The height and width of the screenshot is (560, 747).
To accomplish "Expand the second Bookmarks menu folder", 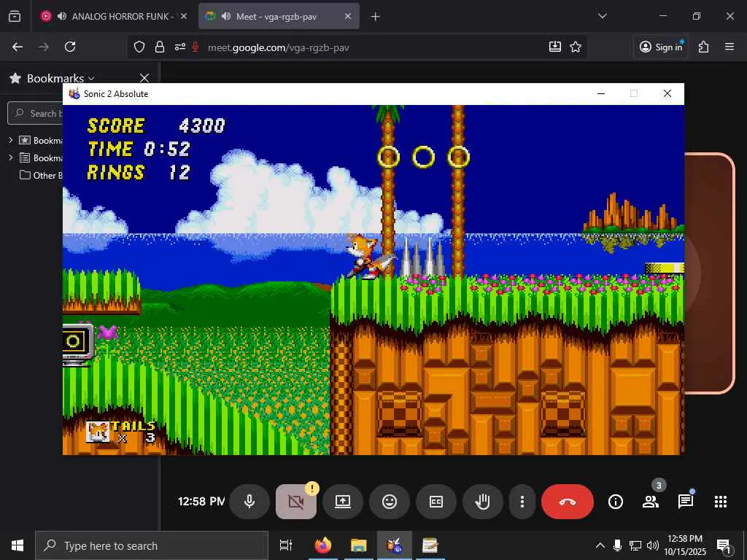I will coord(10,157).
